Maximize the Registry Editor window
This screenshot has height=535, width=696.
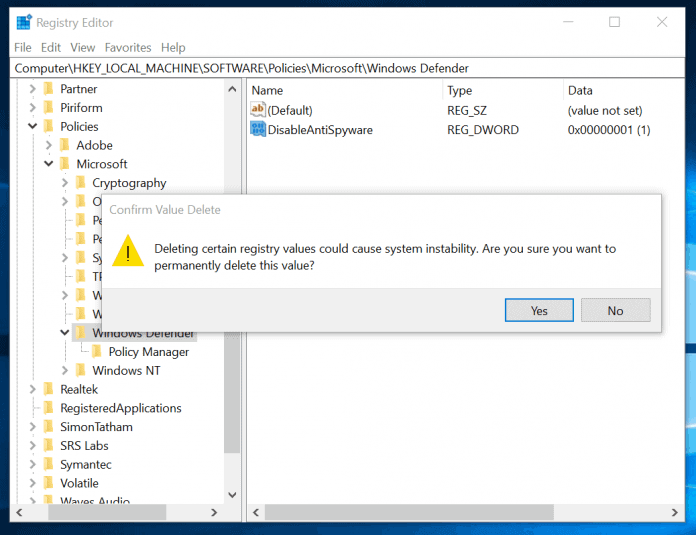614,22
